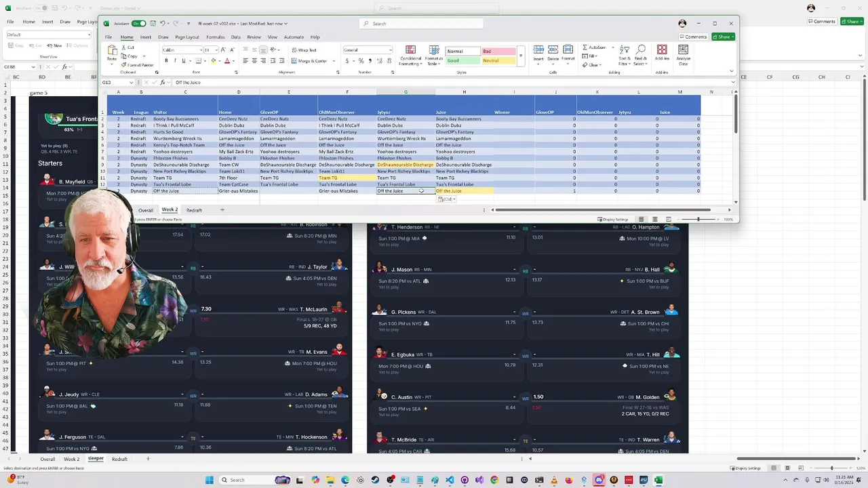Image resolution: width=868 pixels, height=488 pixels.
Task: Click Wrap Text in Alignment group
Action: [x=304, y=50]
